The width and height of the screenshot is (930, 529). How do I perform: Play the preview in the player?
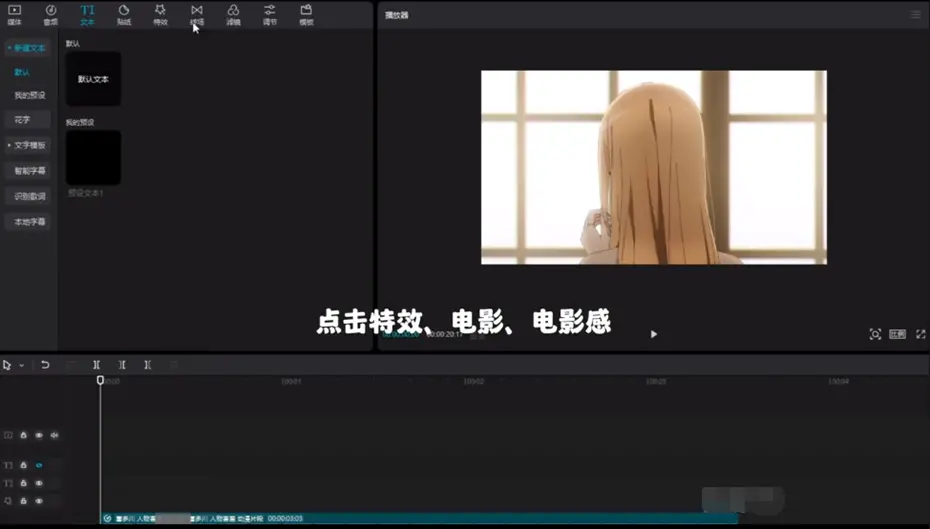654,334
